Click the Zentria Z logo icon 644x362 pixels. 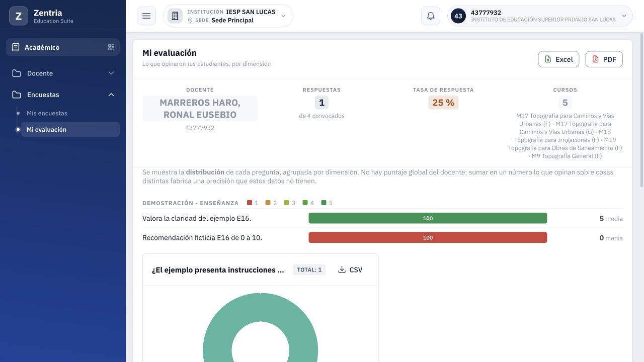click(19, 16)
